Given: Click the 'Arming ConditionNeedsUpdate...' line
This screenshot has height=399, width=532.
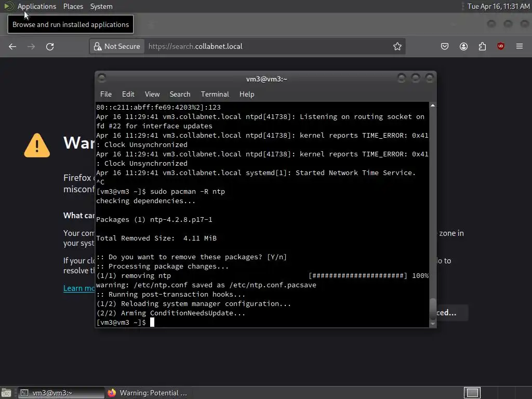Looking at the screenshot, I should point(170,313).
